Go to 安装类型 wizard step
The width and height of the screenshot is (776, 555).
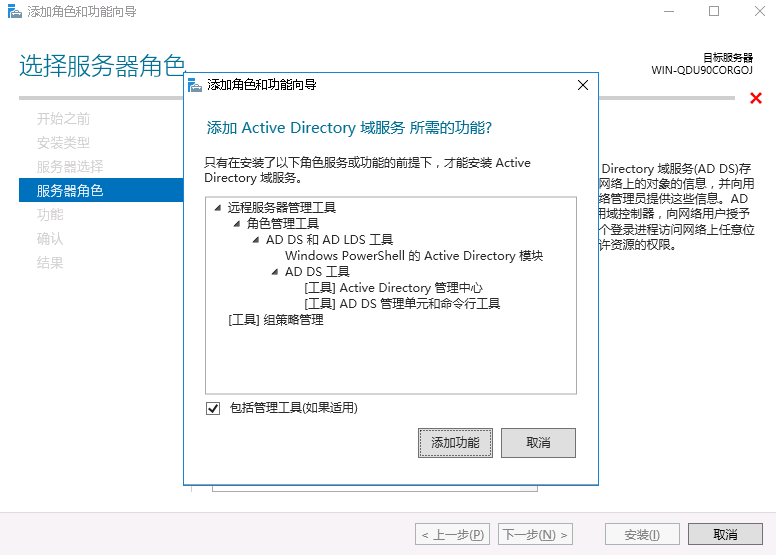click(63, 143)
